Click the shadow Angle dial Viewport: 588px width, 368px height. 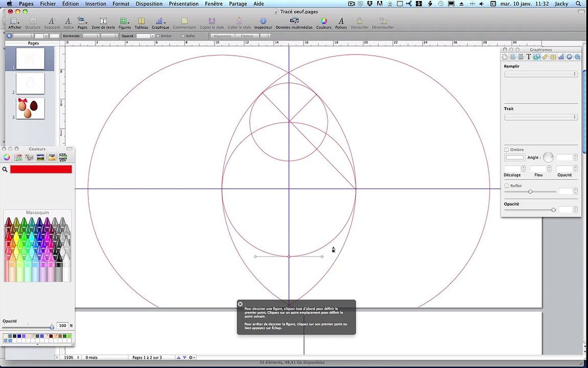coord(548,157)
